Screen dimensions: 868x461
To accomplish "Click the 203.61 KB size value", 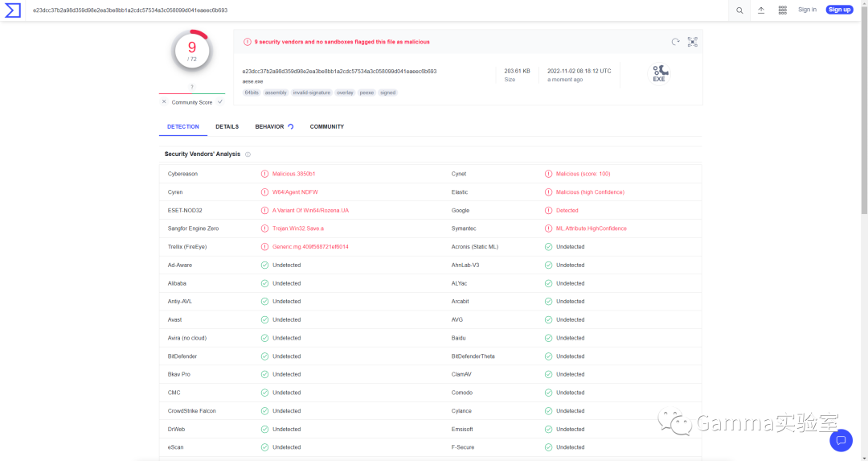I will click(517, 71).
